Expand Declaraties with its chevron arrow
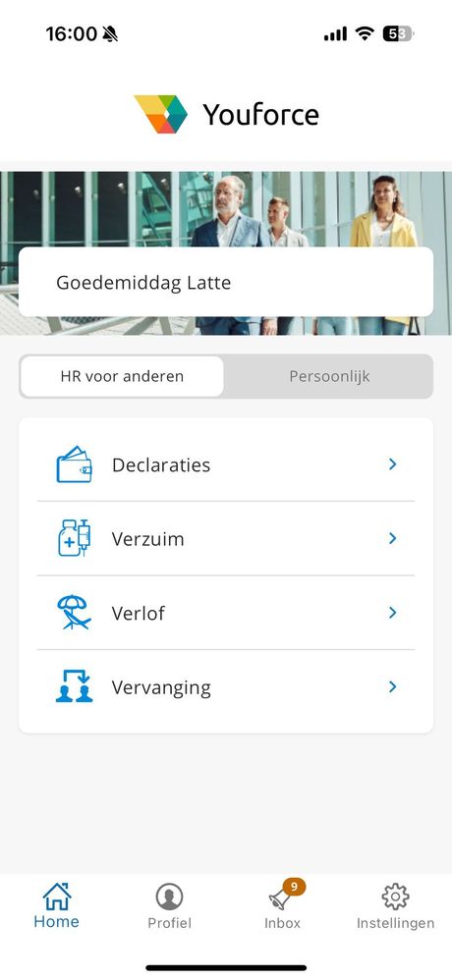The height and width of the screenshot is (980, 452). [393, 463]
